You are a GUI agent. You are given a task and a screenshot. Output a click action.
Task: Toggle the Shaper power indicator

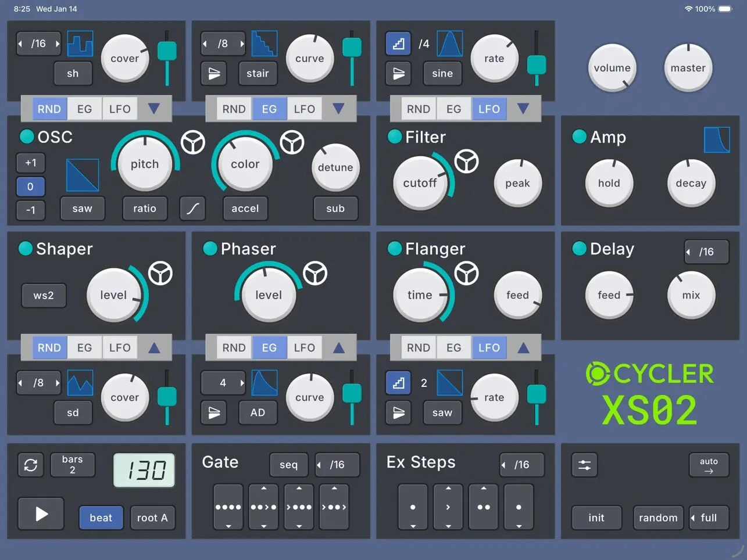coord(26,249)
